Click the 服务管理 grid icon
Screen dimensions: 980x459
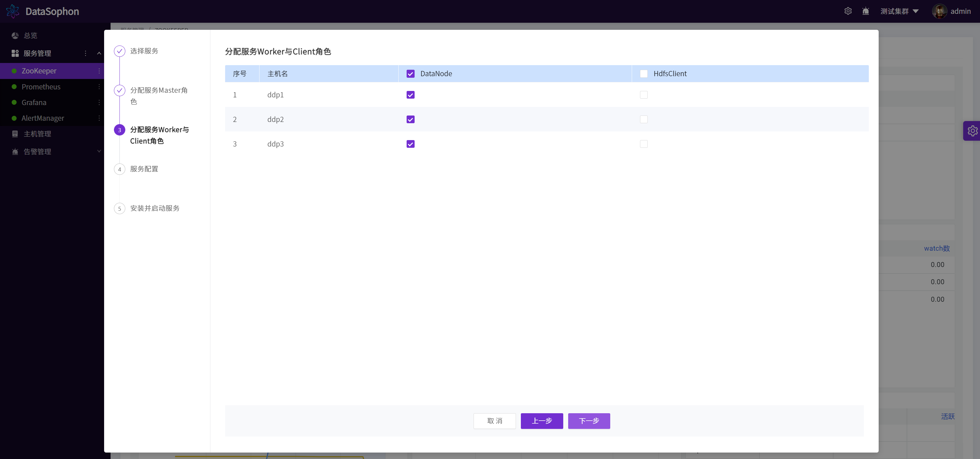(x=15, y=53)
